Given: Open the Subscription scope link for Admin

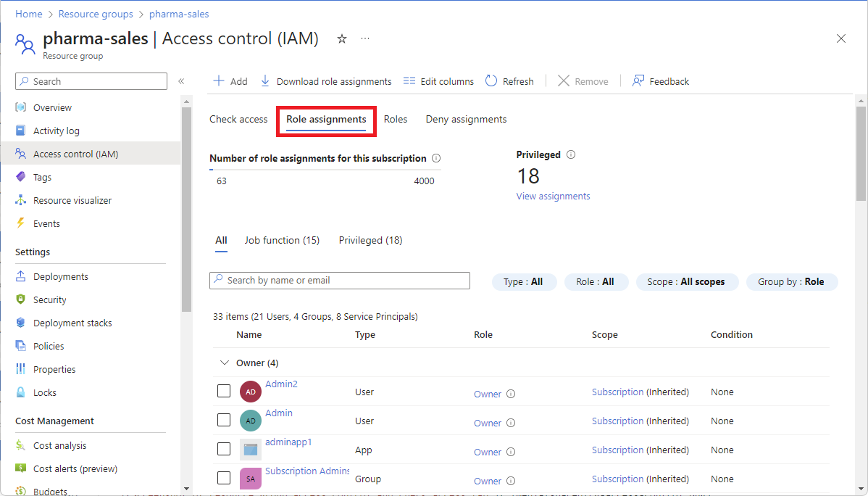Looking at the screenshot, I should [x=618, y=421].
